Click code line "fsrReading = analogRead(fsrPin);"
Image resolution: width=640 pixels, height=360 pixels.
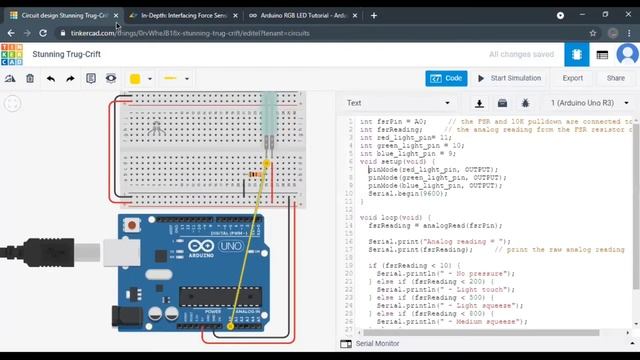(435, 225)
